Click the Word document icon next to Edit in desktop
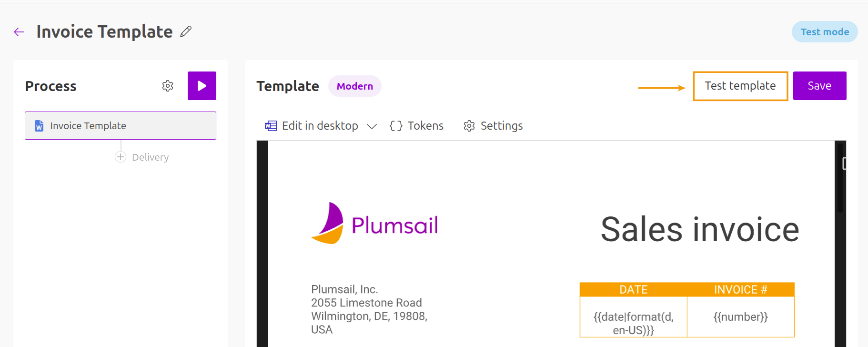This screenshot has height=347, width=868. point(270,125)
